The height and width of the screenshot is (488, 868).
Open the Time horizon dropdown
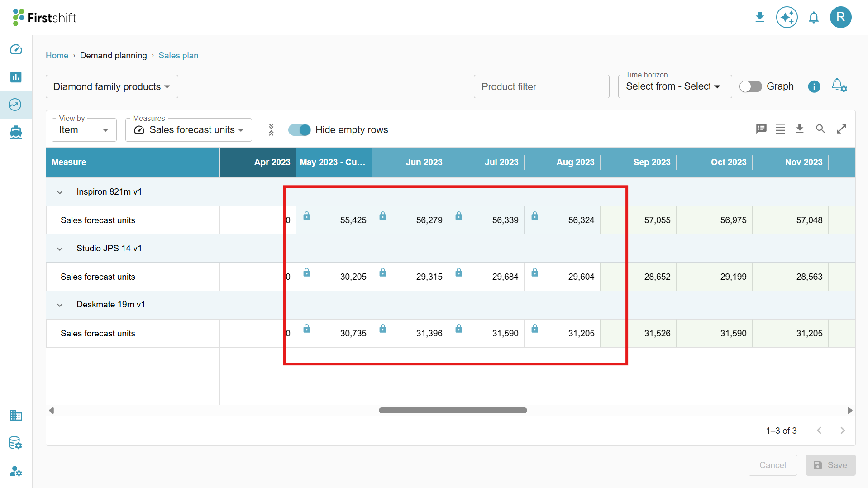coord(675,86)
